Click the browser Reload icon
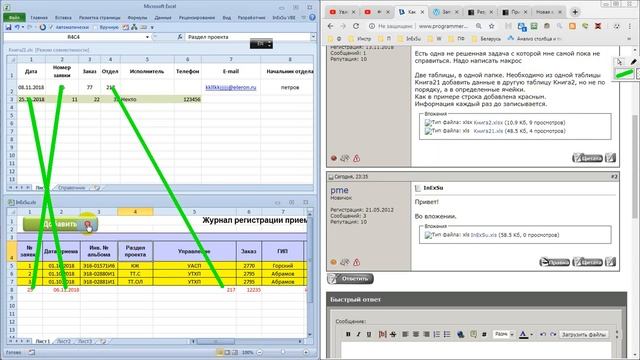This screenshot has width=640, height=360. tap(356, 26)
